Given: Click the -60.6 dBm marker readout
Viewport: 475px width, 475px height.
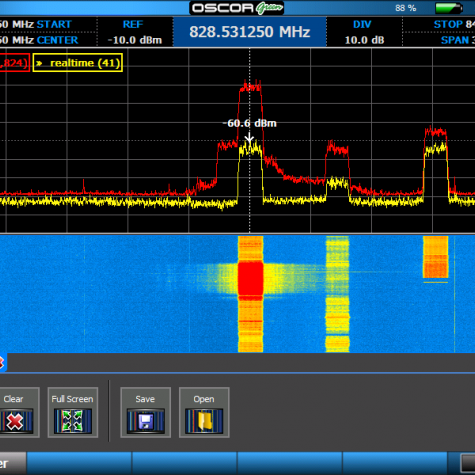Looking at the screenshot, I should coord(249,123).
